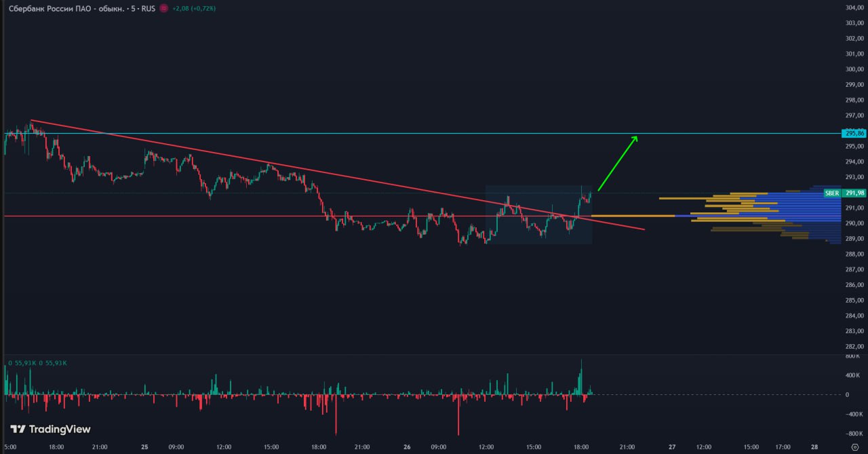Click the date label 26 on time axis
Image resolution: width=868 pixels, height=454 pixels.
pos(406,447)
